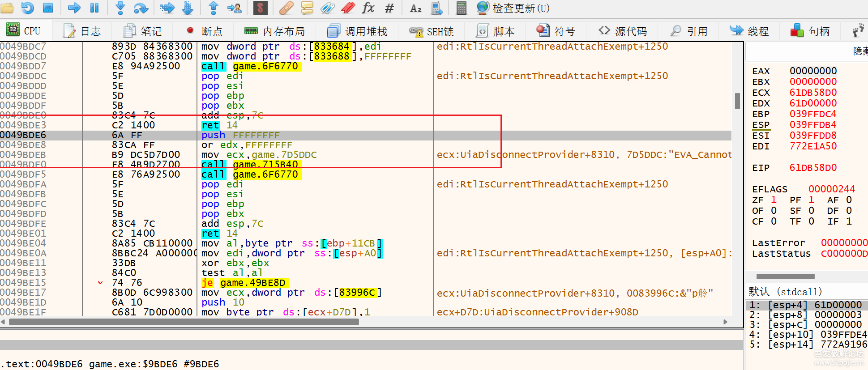Click 检查更新(U) to check for updates

point(513,8)
